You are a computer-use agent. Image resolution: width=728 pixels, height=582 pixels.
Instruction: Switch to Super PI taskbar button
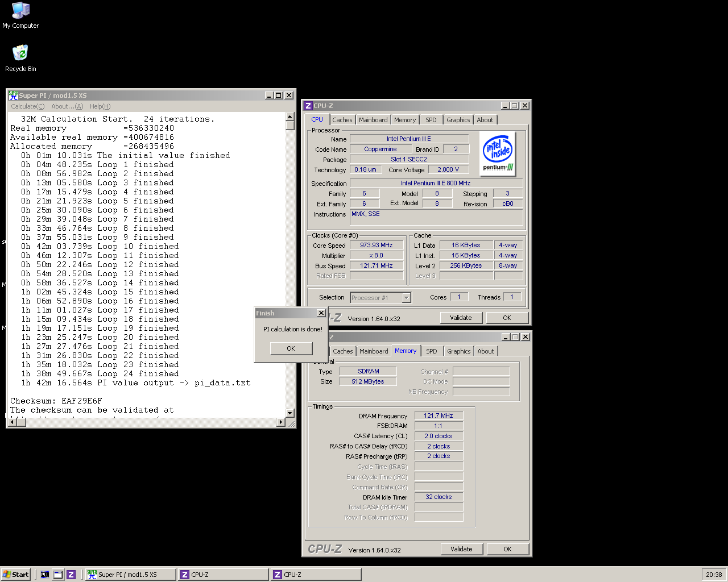[130, 575]
